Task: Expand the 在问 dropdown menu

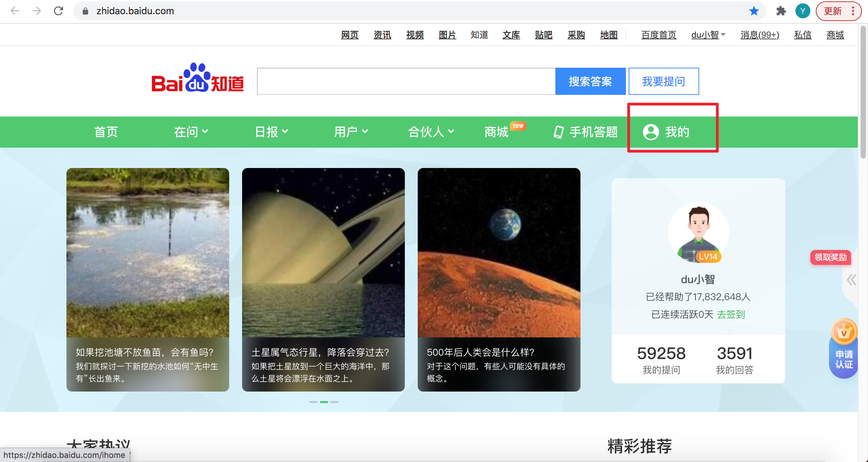Action: click(x=190, y=132)
